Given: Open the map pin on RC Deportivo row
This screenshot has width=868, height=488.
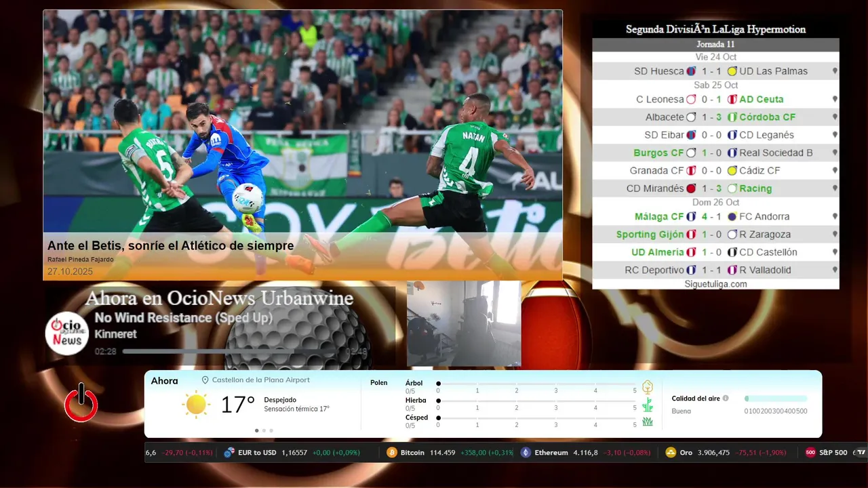Looking at the screenshot, I should coord(835,270).
